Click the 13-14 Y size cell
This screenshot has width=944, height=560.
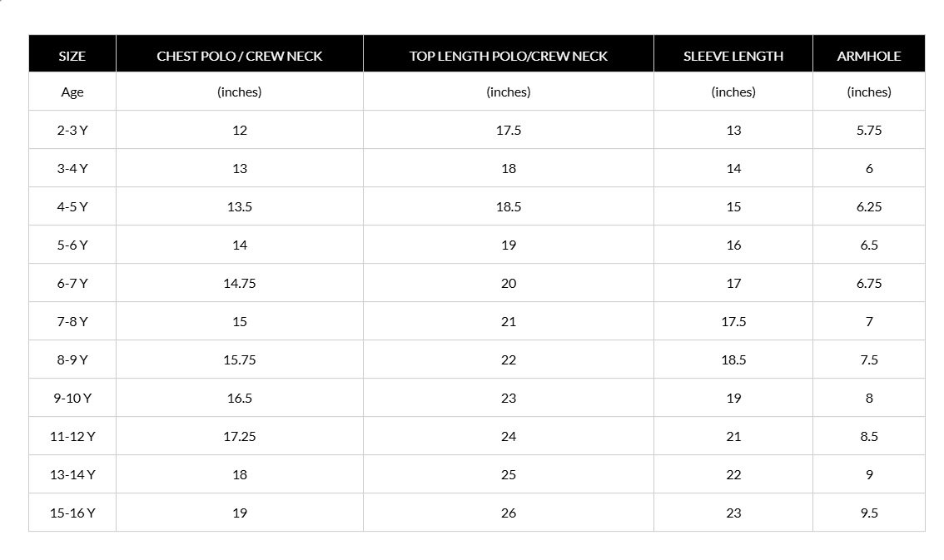coord(72,474)
